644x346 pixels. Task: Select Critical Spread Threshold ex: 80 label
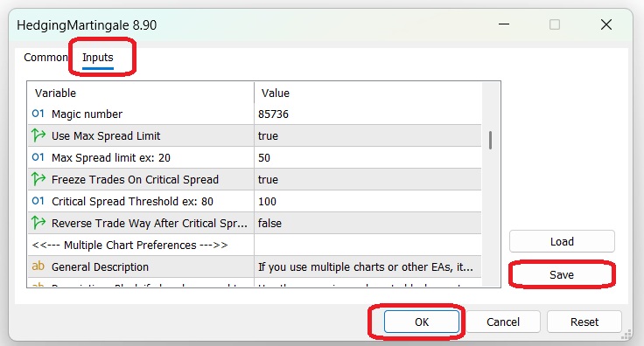[x=132, y=201]
